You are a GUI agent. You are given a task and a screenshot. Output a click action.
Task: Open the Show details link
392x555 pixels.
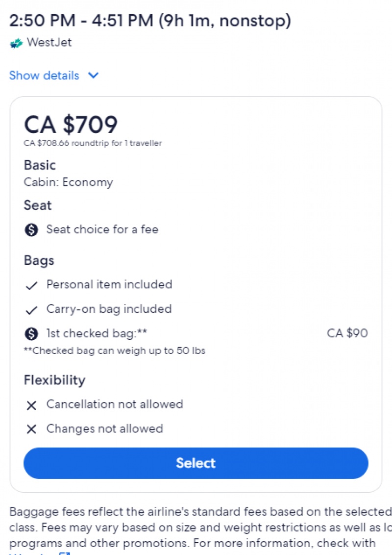tap(44, 76)
